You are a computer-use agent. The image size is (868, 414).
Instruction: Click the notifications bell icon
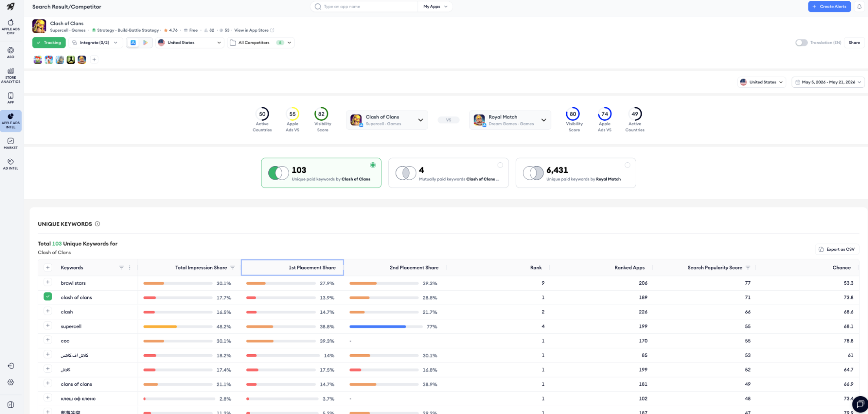(859, 7)
